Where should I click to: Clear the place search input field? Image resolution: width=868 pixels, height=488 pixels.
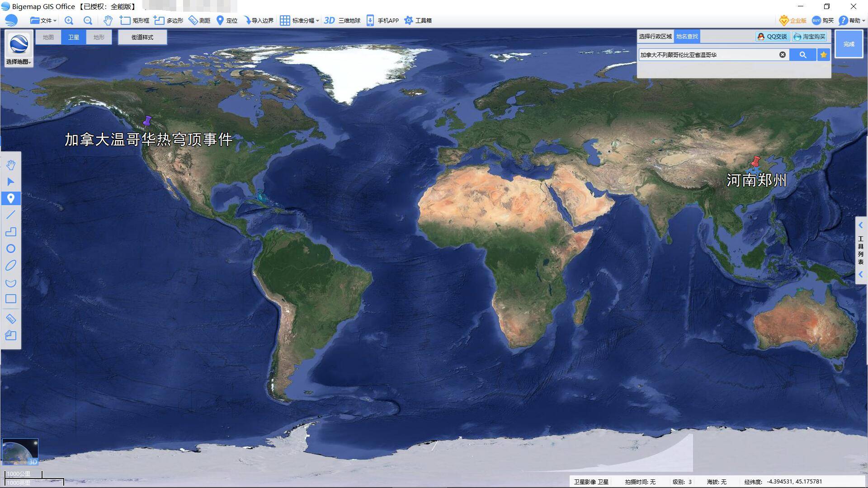782,54
